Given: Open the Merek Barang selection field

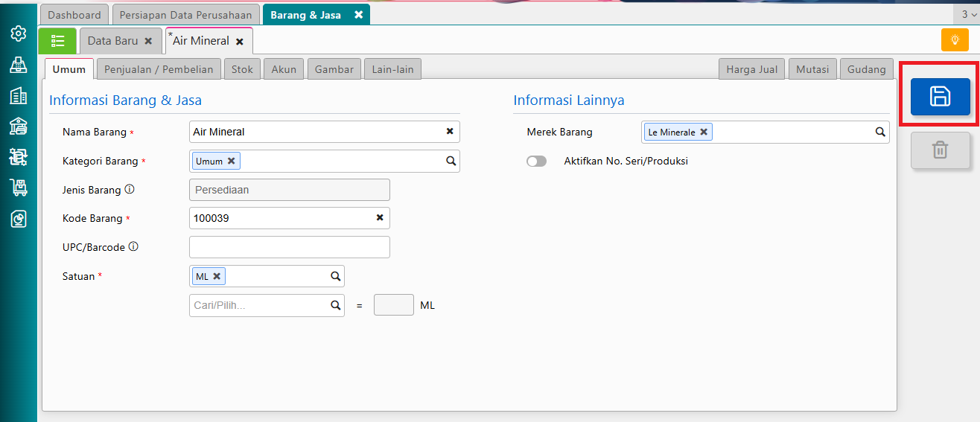Looking at the screenshot, I should click(x=765, y=132).
